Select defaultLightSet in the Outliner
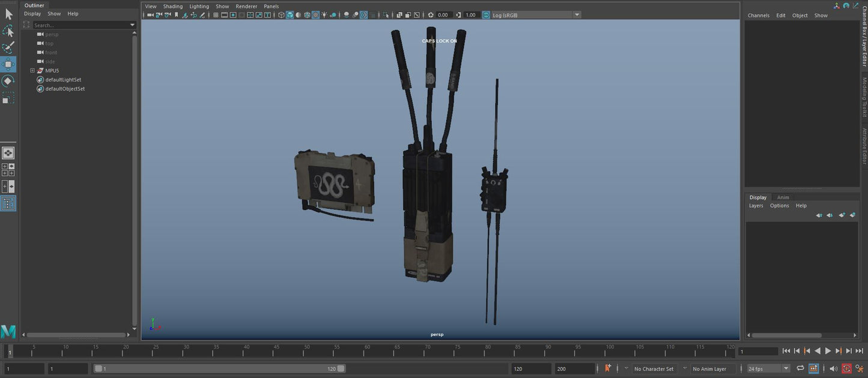This screenshot has width=868, height=378. 62,79
